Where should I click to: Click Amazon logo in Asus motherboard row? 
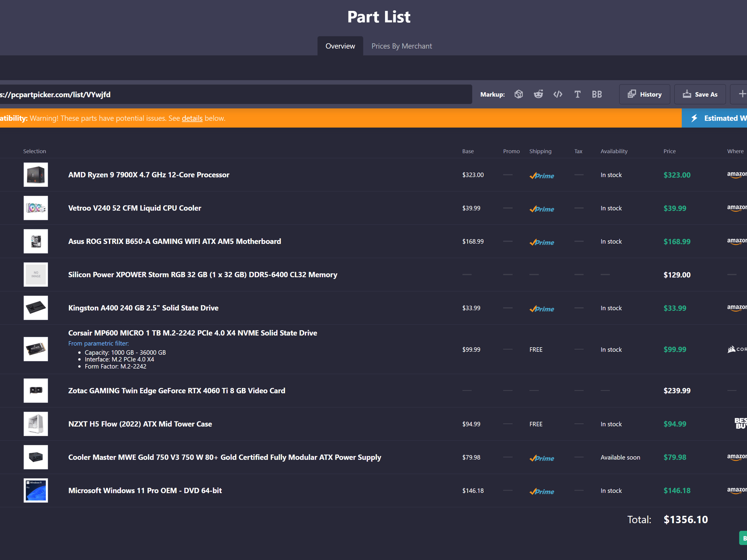(737, 241)
